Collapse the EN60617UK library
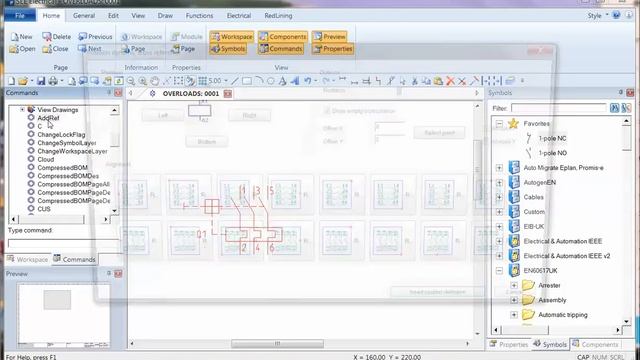 pos(499,271)
